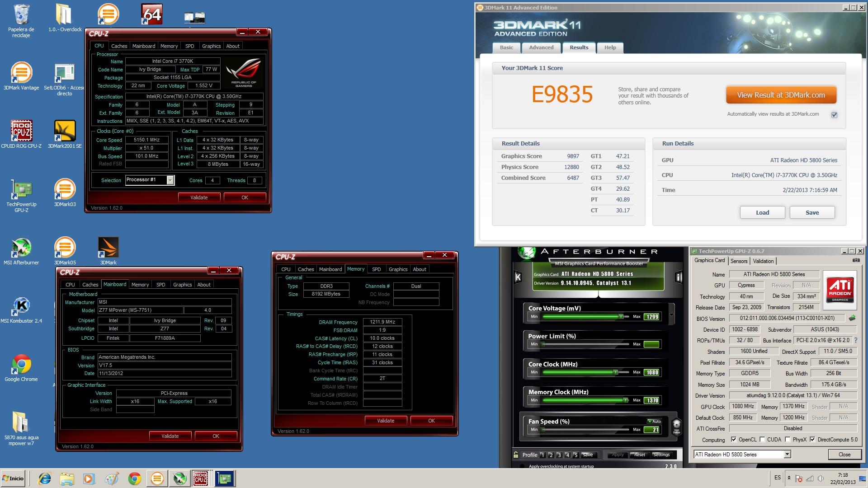Image resolution: width=868 pixels, height=488 pixels.
Task: Click the GPU-Z camera screenshot icon
Action: pyautogui.click(x=856, y=260)
